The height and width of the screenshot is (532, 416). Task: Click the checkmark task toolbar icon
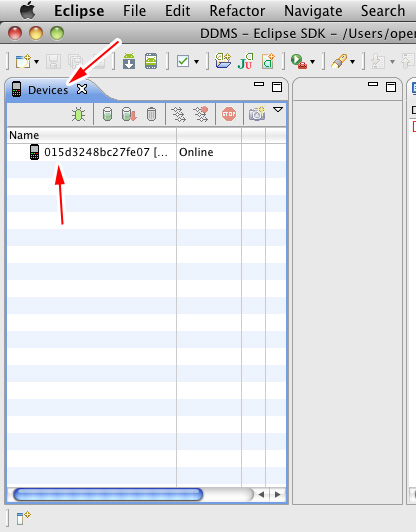pos(183,61)
